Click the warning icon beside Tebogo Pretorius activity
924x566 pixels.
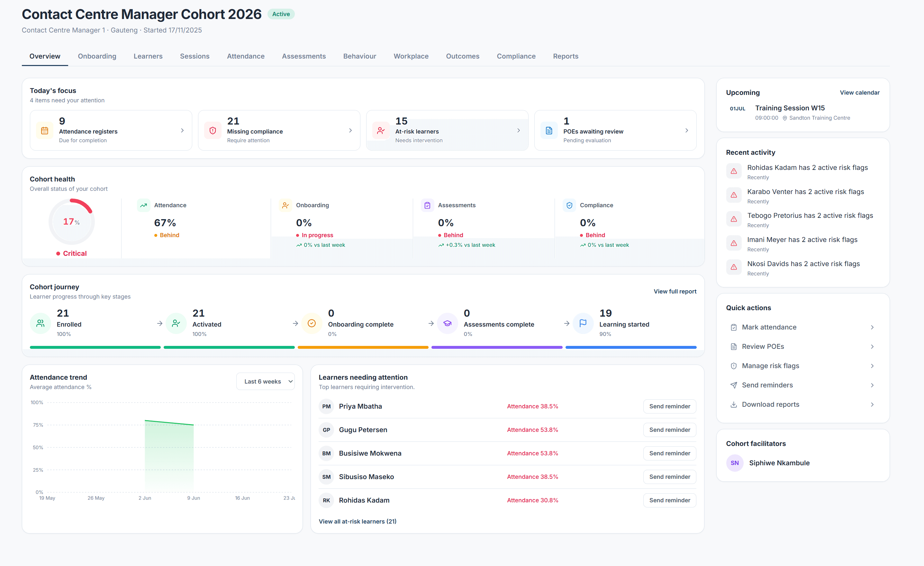click(x=734, y=219)
